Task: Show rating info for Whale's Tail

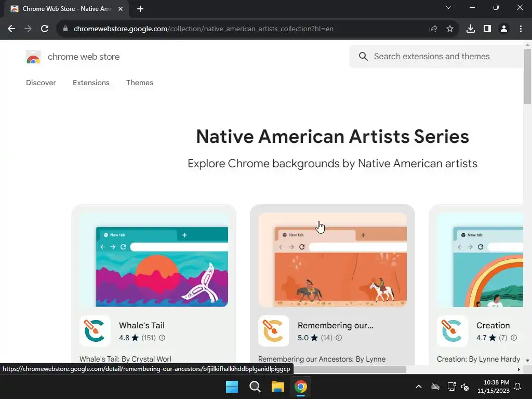Action: coord(162,338)
